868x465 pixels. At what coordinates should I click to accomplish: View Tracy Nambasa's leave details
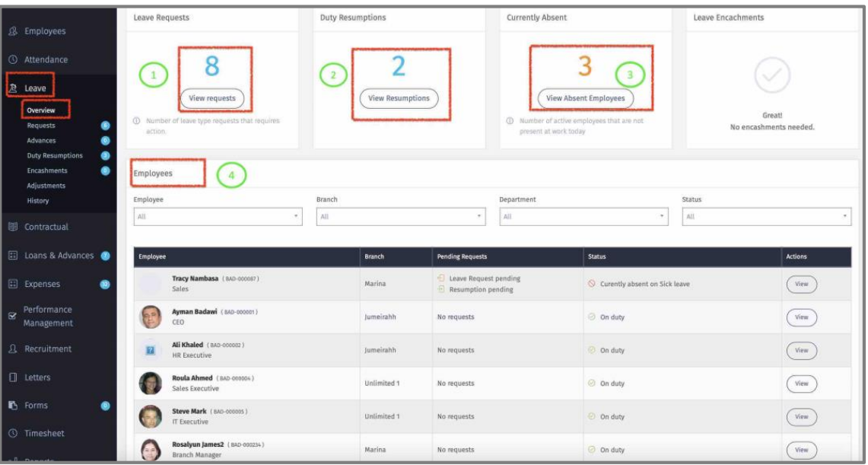tap(801, 284)
